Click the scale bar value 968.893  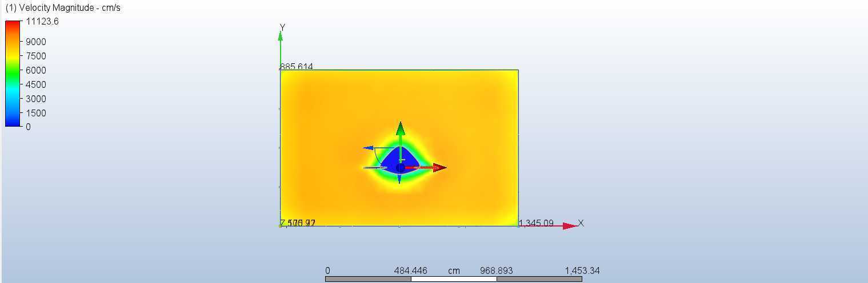(496, 270)
